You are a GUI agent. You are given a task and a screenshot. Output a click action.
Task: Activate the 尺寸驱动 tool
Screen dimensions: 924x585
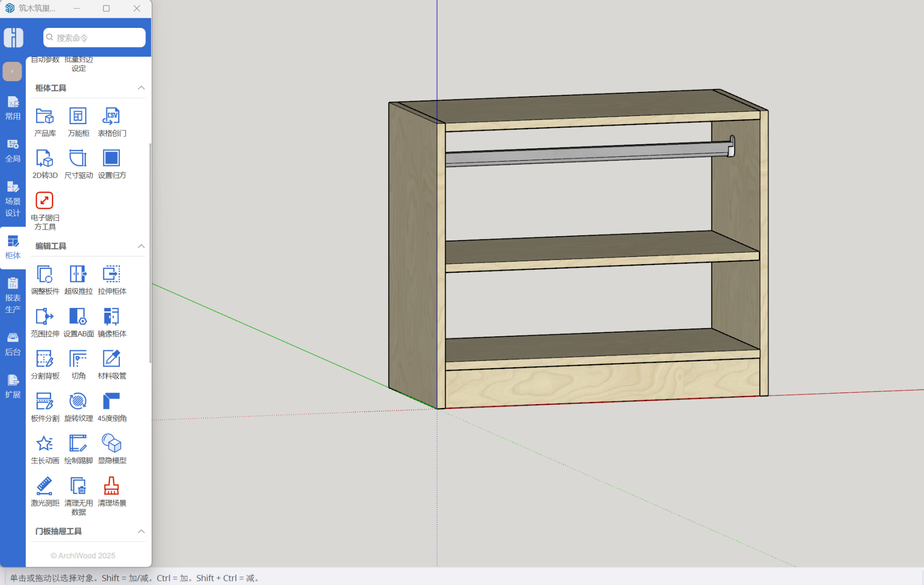[x=78, y=159]
